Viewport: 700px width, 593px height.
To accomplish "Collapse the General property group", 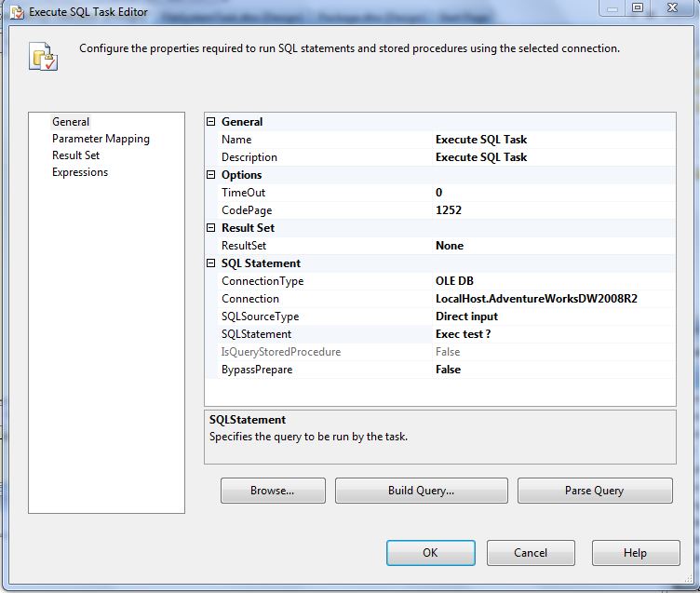I will pyautogui.click(x=211, y=122).
